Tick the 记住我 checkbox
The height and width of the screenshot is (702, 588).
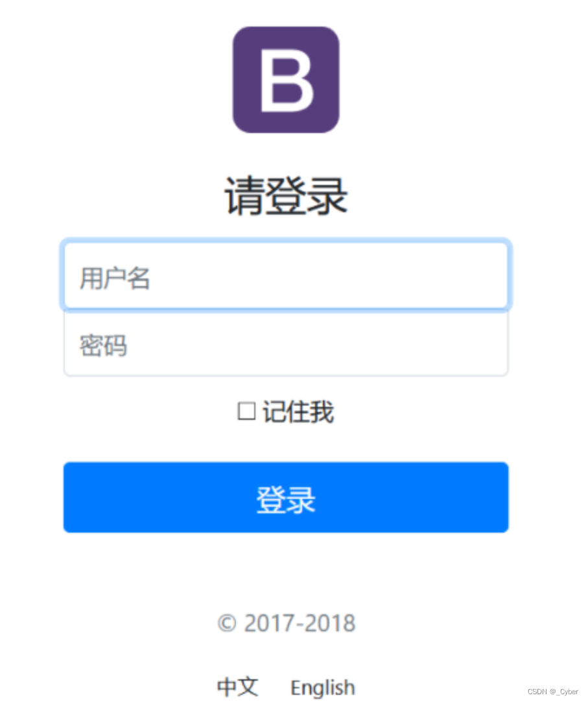pos(246,411)
